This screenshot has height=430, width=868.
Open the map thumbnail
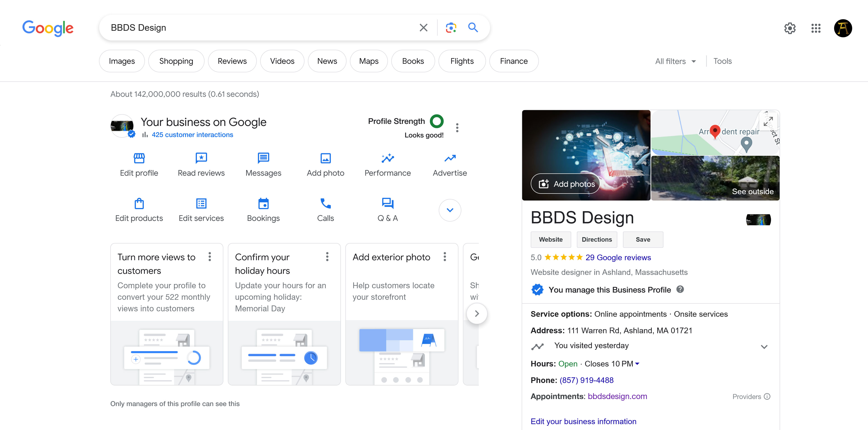715,132
